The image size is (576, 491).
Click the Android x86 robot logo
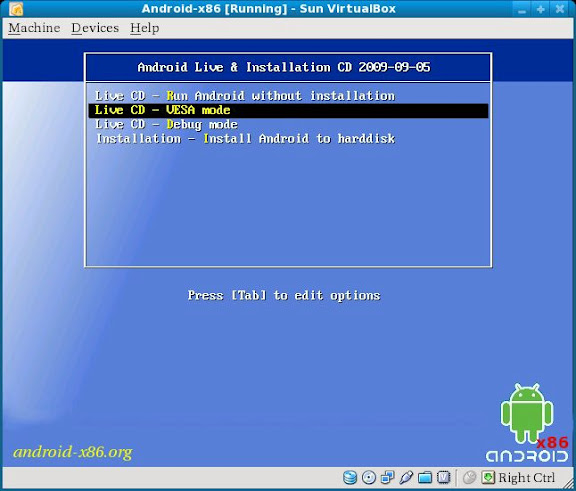click(x=527, y=423)
